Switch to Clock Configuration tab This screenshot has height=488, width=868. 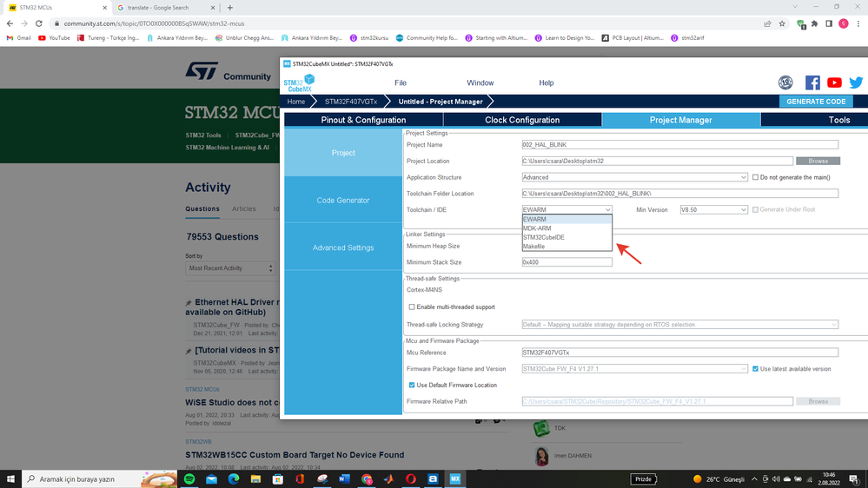click(x=522, y=120)
